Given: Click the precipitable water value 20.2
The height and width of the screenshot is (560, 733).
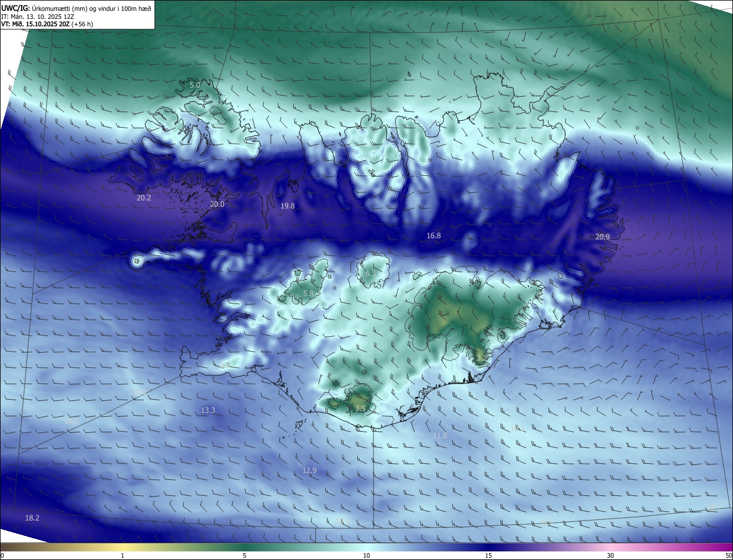Looking at the screenshot, I should point(144,198).
